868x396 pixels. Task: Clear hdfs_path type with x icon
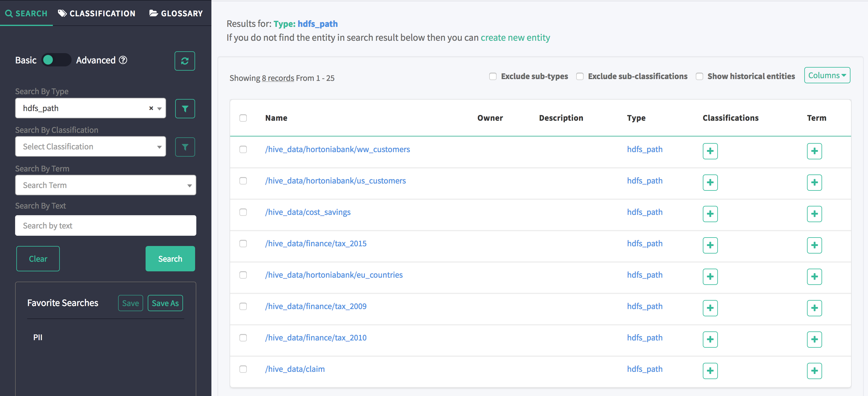click(x=151, y=108)
